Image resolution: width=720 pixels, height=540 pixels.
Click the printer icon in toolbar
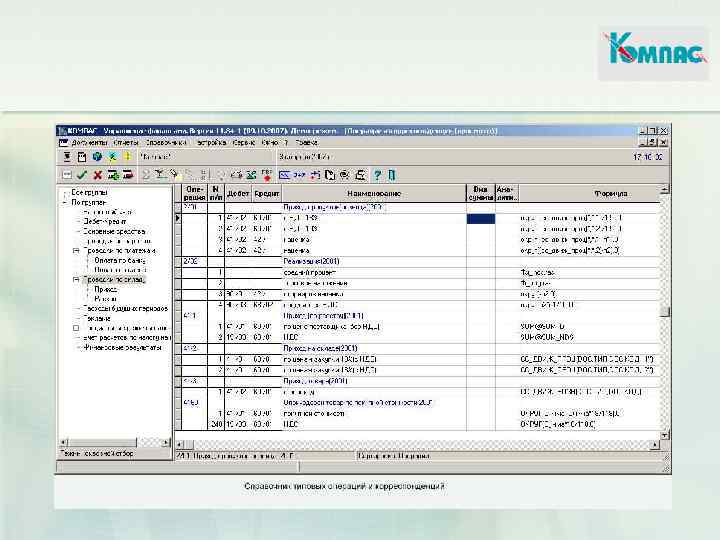(360, 175)
